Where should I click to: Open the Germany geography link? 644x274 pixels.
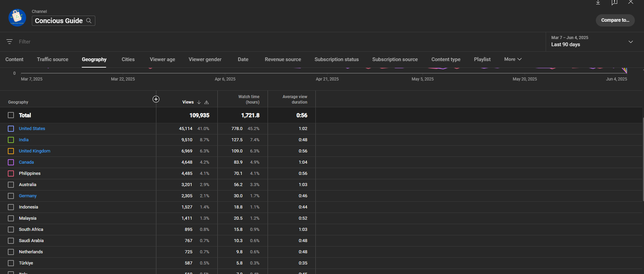pos(28,196)
